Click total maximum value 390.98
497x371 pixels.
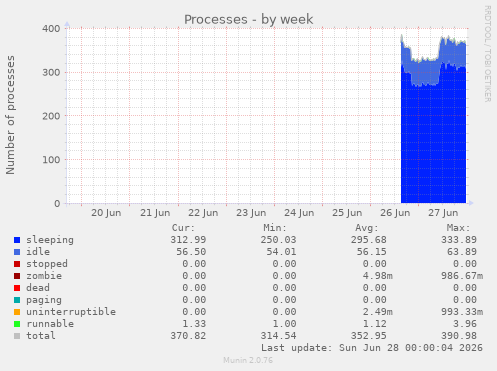pyautogui.click(x=459, y=336)
